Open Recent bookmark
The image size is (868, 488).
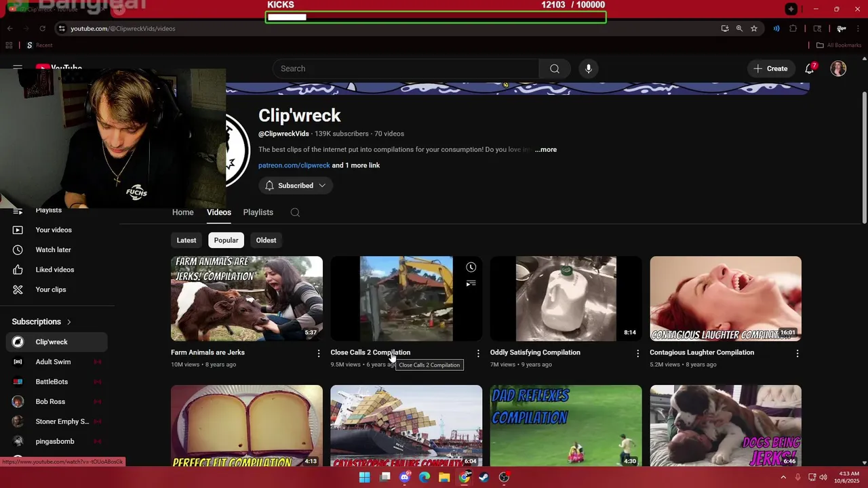39,45
